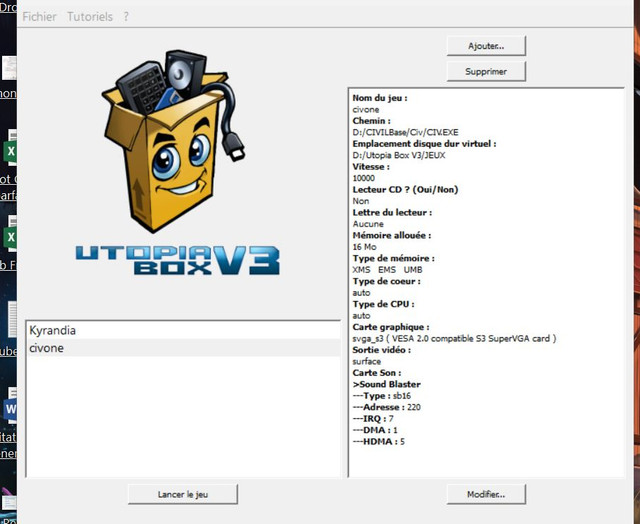
Task: Click the Lecteur CD value Non
Action: coord(361,201)
